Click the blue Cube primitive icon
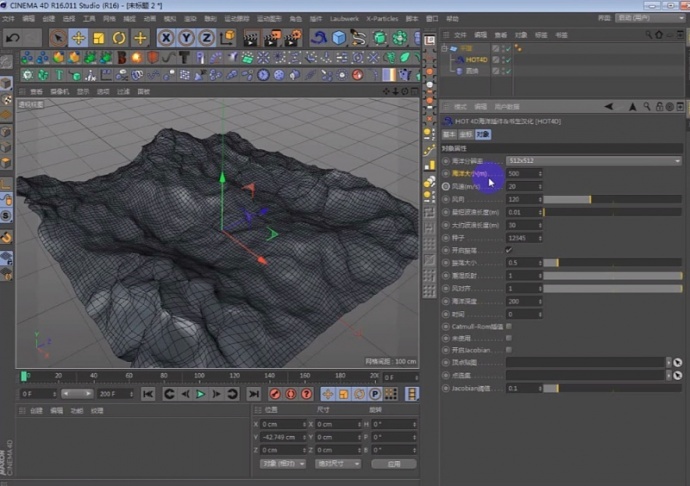The width and height of the screenshot is (690, 486). (x=339, y=38)
